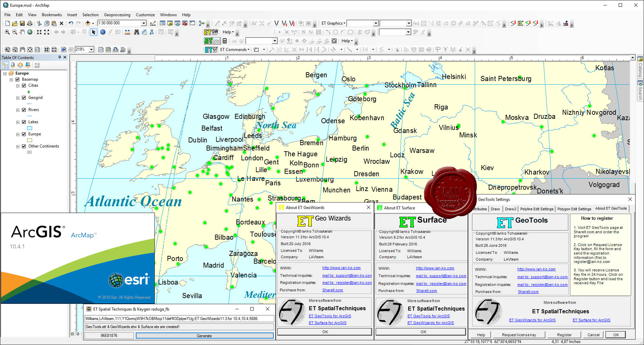Collapse the Europe data frame node

(x=5, y=74)
